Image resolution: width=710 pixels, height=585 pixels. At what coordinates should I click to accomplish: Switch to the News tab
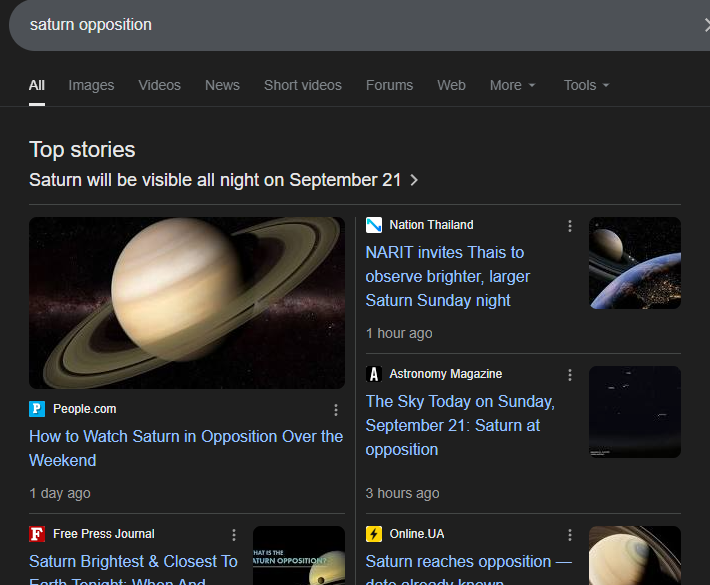point(222,85)
